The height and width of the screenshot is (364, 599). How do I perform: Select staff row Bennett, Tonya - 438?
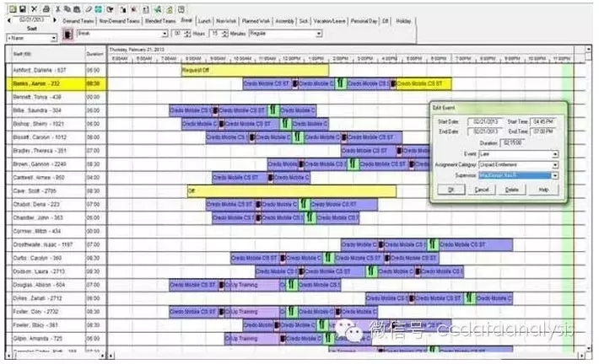click(x=57, y=97)
